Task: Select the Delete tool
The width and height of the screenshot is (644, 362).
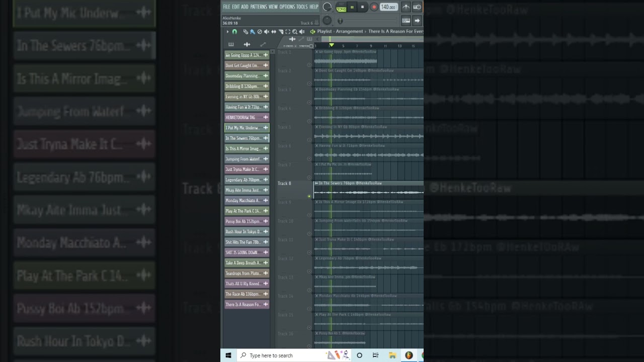Action: (260, 32)
